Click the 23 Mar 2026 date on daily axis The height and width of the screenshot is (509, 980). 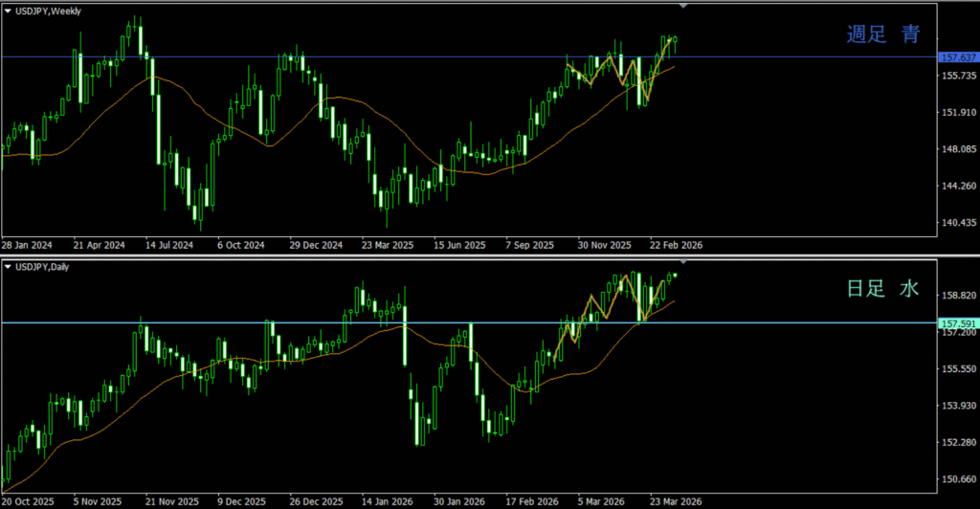(675, 501)
